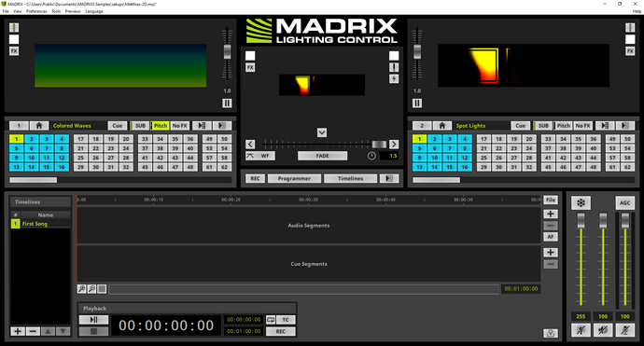Pause the left deck preview

coord(227,103)
